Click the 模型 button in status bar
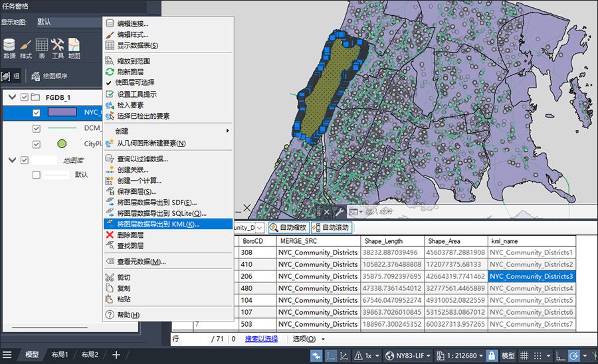Image resolution: width=598 pixels, height=364 pixels. point(508,355)
